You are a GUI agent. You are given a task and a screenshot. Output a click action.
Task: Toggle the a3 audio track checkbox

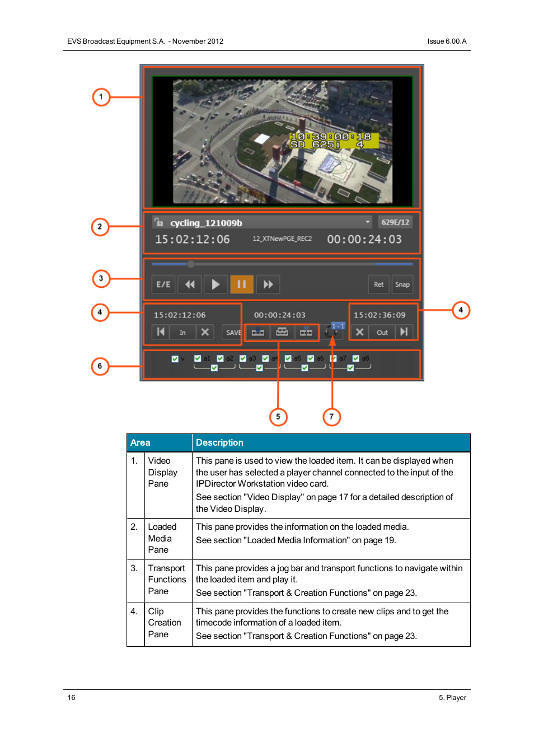pos(243,358)
